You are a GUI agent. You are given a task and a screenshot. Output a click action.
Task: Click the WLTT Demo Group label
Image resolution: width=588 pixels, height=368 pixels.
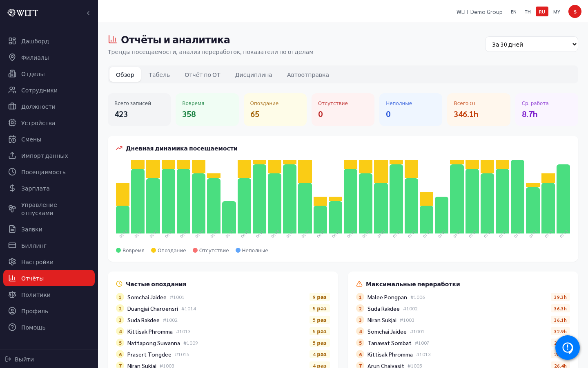[x=479, y=12]
